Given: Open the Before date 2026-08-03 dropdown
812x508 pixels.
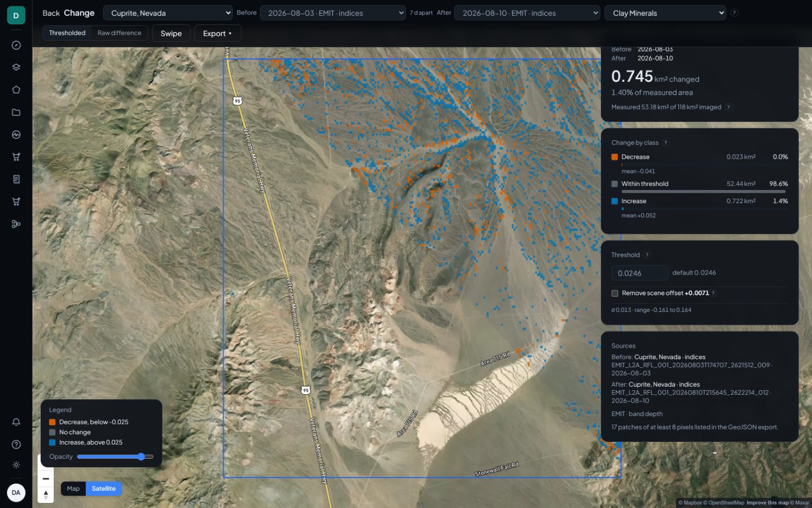Looking at the screenshot, I should [333, 13].
